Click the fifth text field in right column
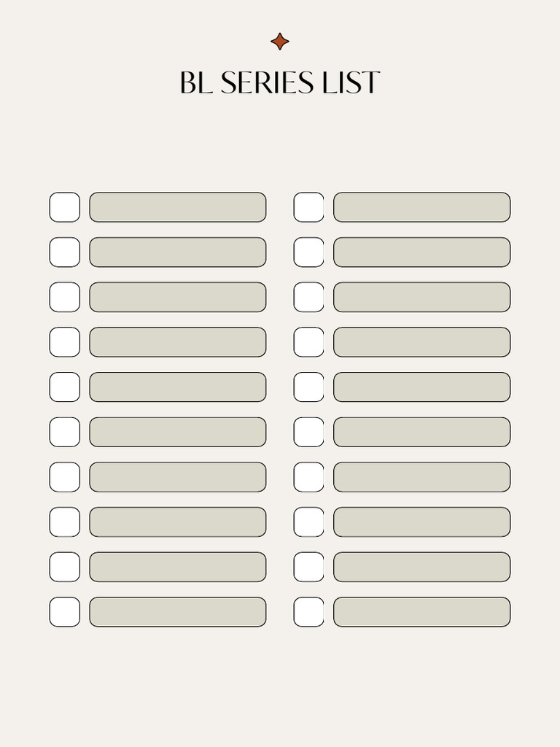 422,387
